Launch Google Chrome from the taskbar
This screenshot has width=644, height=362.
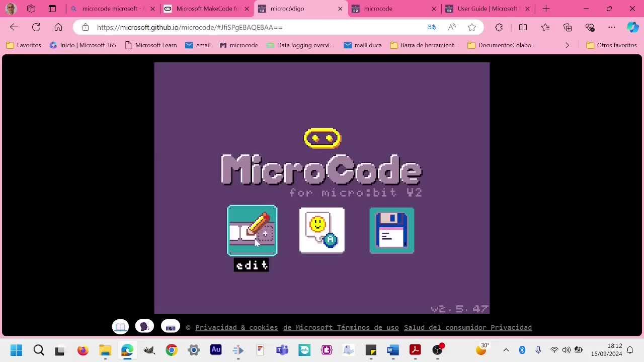(x=172, y=350)
